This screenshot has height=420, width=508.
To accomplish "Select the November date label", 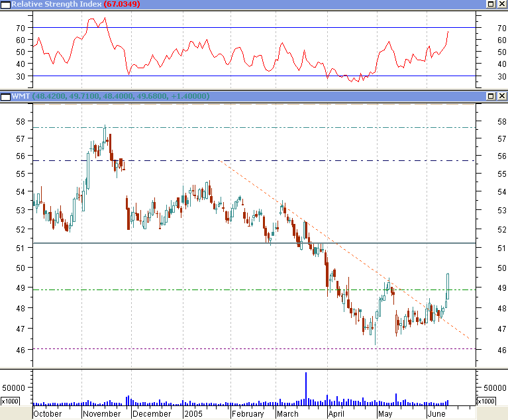I will click(x=102, y=414).
